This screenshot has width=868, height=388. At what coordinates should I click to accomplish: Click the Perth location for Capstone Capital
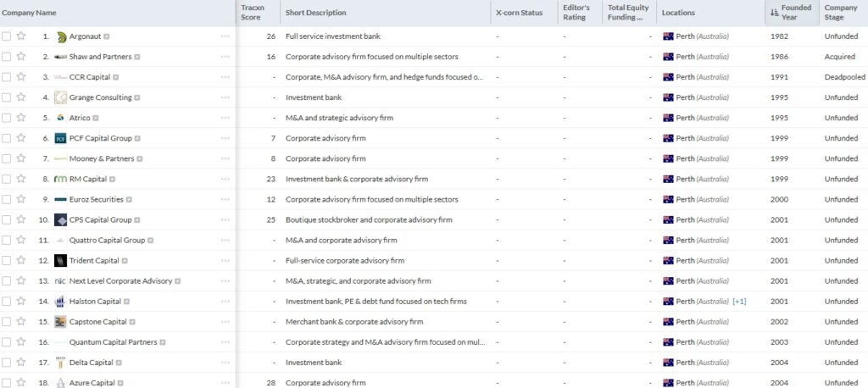pos(685,322)
